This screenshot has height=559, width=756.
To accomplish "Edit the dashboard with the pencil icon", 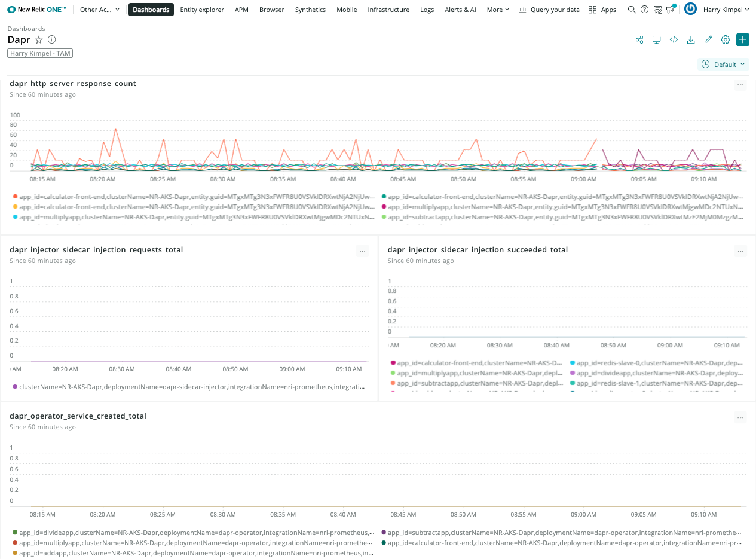I will click(x=708, y=40).
